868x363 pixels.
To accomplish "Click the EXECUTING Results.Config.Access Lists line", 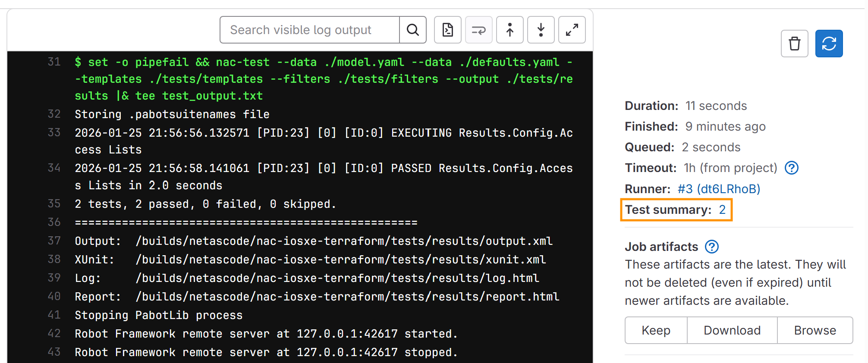I will coord(324,141).
